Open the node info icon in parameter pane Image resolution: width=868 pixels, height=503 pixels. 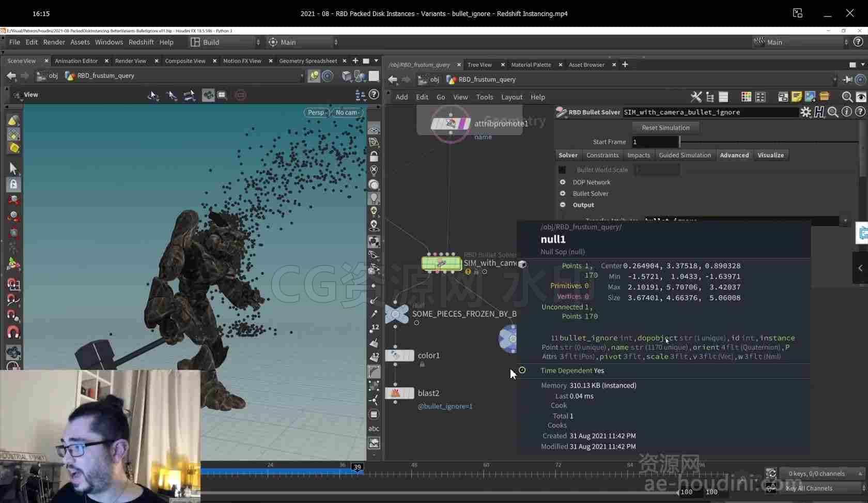[x=846, y=112]
